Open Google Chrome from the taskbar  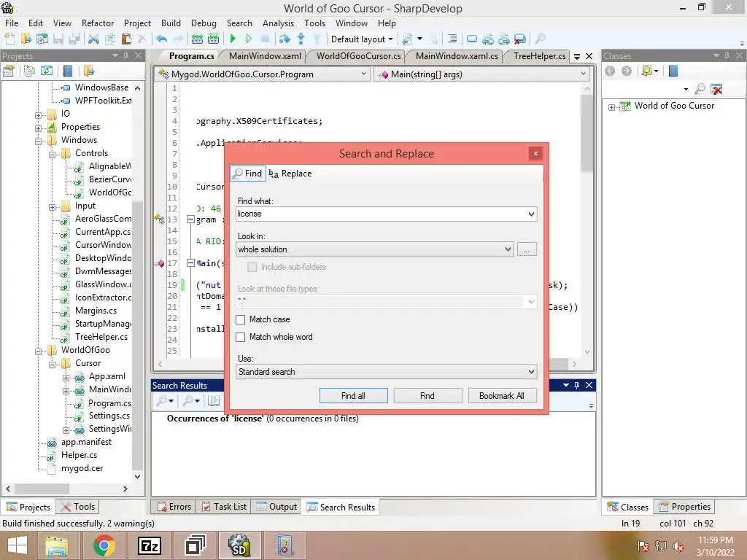[x=104, y=545]
